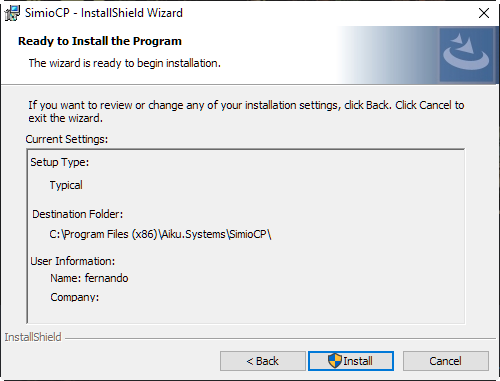Click the Ready to Install the Program heading
Screen dimensions: 500x381
[x=100, y=41]
